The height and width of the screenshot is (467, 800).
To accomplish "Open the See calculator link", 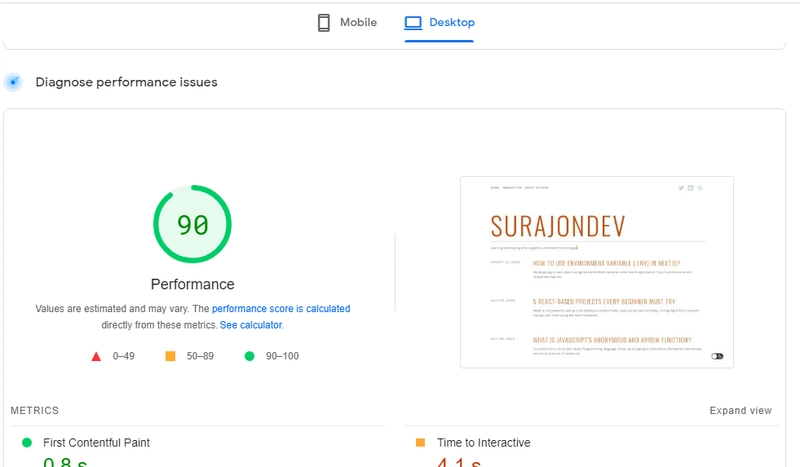I will click(251, 325).
